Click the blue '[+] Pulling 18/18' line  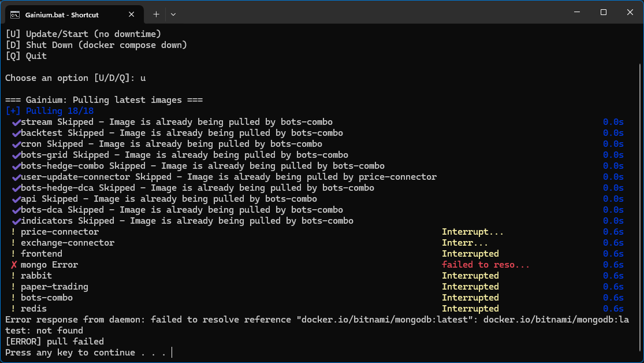point(49,111)
